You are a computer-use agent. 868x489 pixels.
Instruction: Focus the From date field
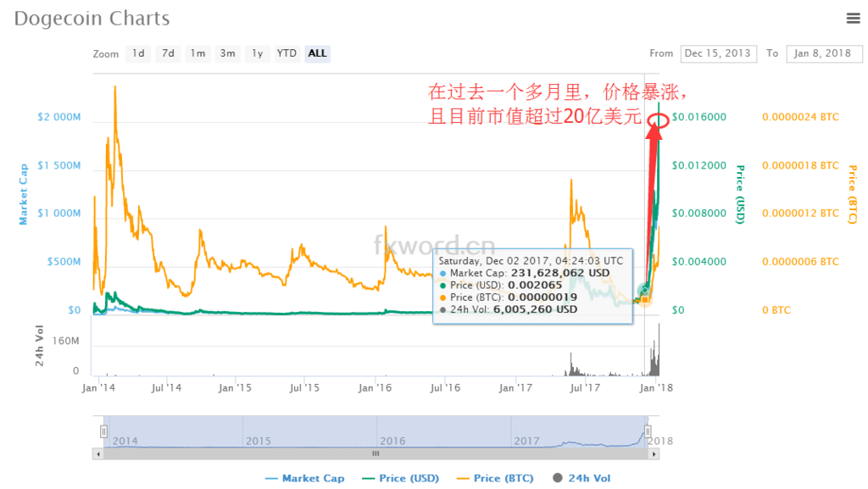718,53
